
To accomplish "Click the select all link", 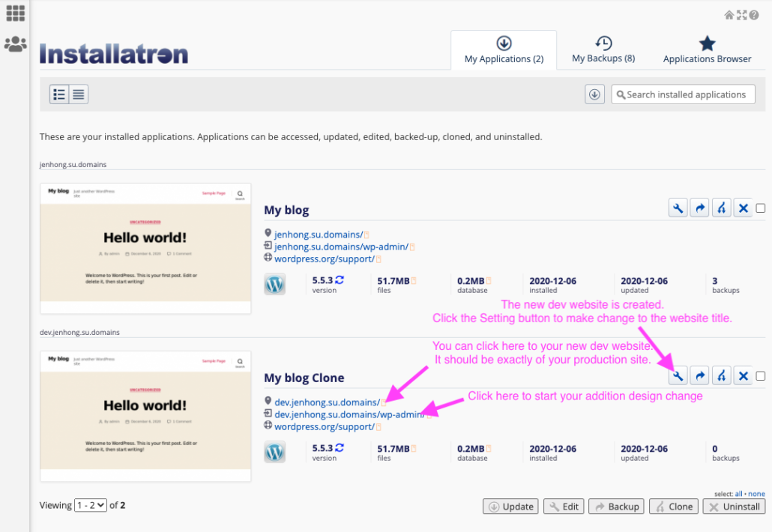I will click(x=738, y=494).
